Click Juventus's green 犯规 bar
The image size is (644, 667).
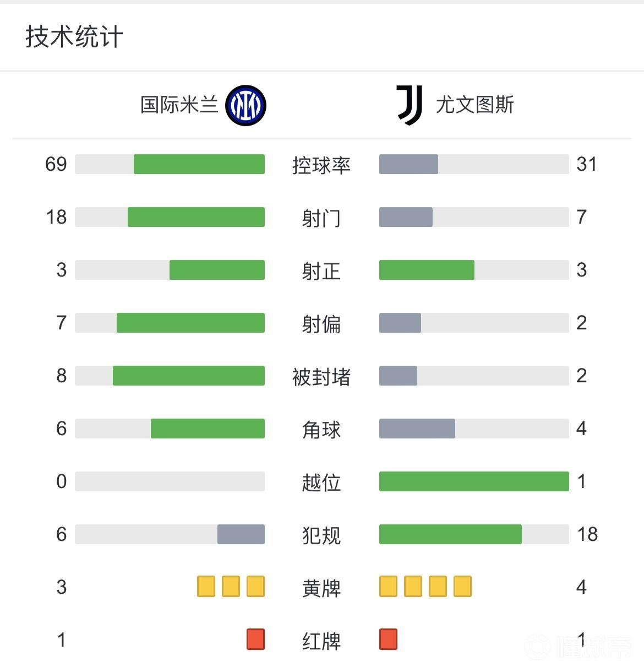point(450,534)
